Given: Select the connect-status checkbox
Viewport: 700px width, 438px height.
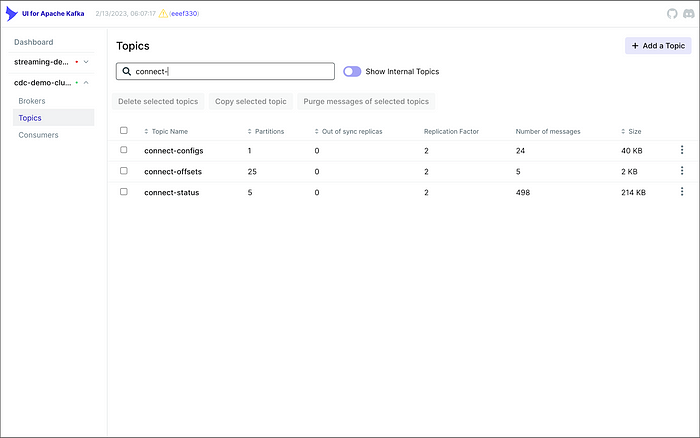Looking at the screenshot, I should pyautogui.click(x=124, y=192).
